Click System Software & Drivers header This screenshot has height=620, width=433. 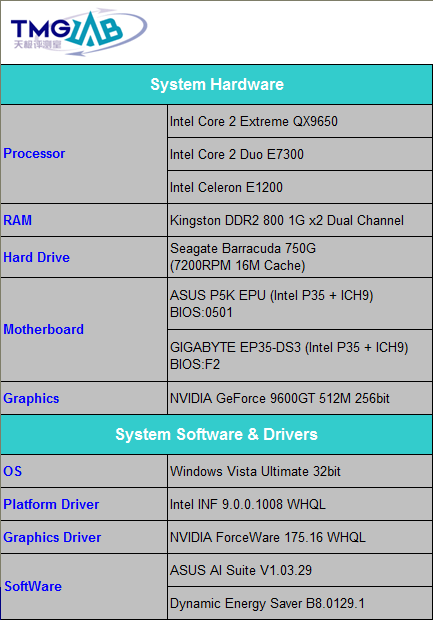pos(217,435)
